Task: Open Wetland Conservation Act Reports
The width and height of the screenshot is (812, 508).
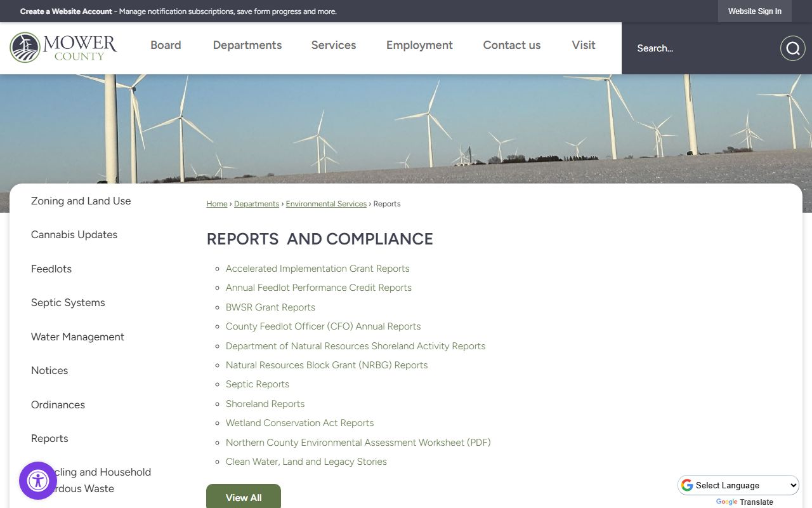Action: pyautogui.click(x=300, y=423)
